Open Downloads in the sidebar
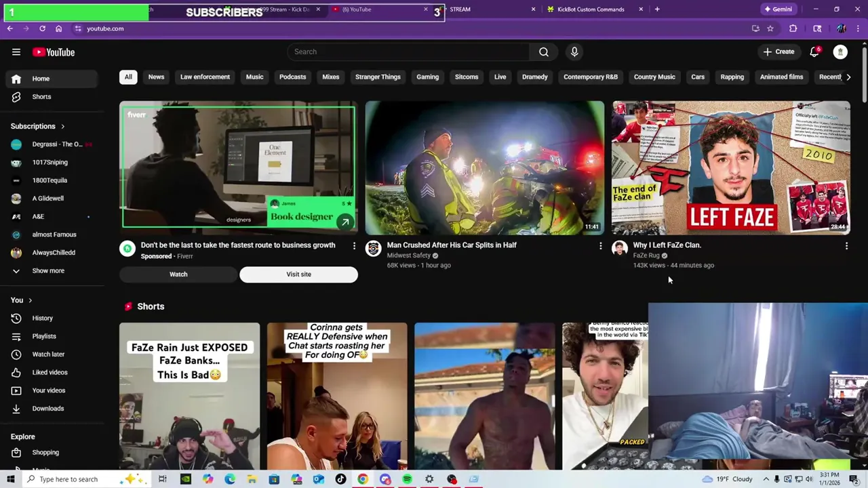The width and height of the screenshot is (868, 488). (53, 409)
